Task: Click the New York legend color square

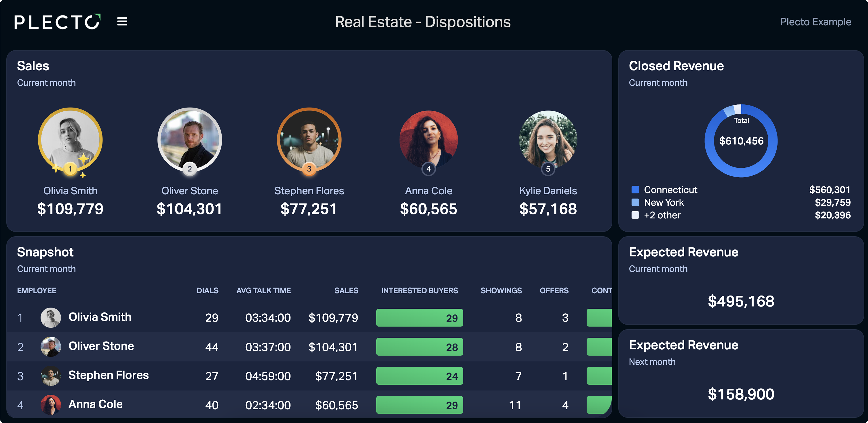Action: point(635,202)
